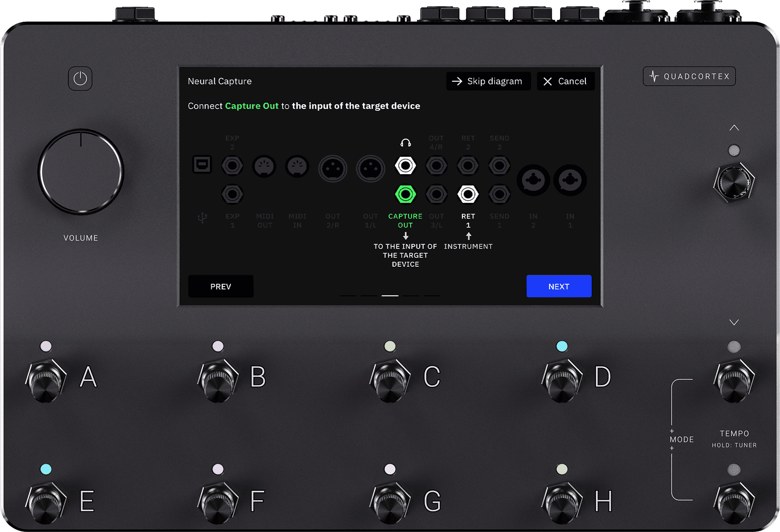The height and width of the screenshot is (532, 780).
Task: Select the OUT 1/L XLR connector icon
Action: (371, 169)
